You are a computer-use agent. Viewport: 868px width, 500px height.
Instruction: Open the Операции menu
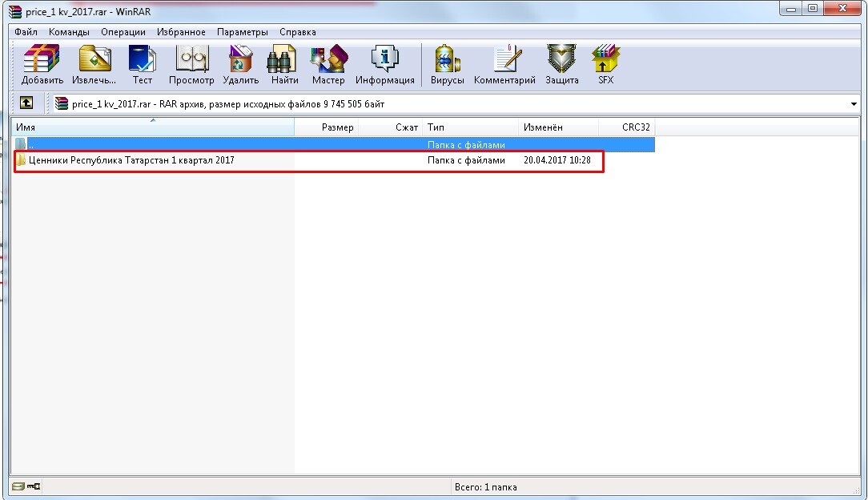pos(123,32)
